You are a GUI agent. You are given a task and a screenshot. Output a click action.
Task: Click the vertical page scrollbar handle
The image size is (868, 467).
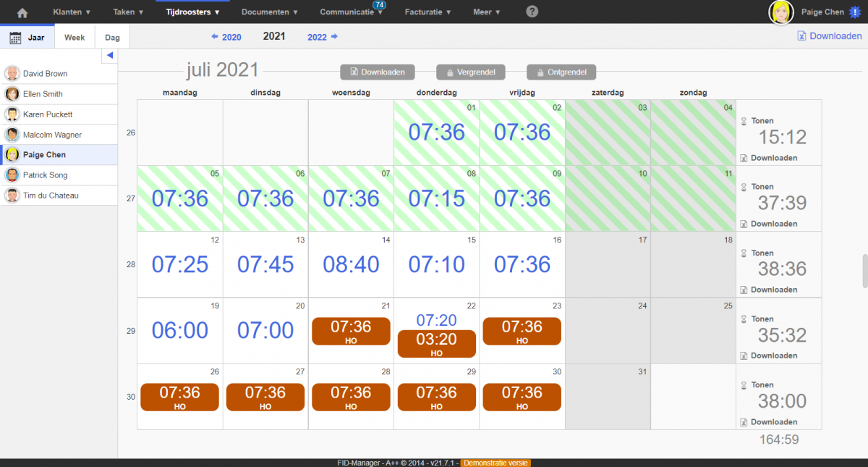tap(864, 271)
